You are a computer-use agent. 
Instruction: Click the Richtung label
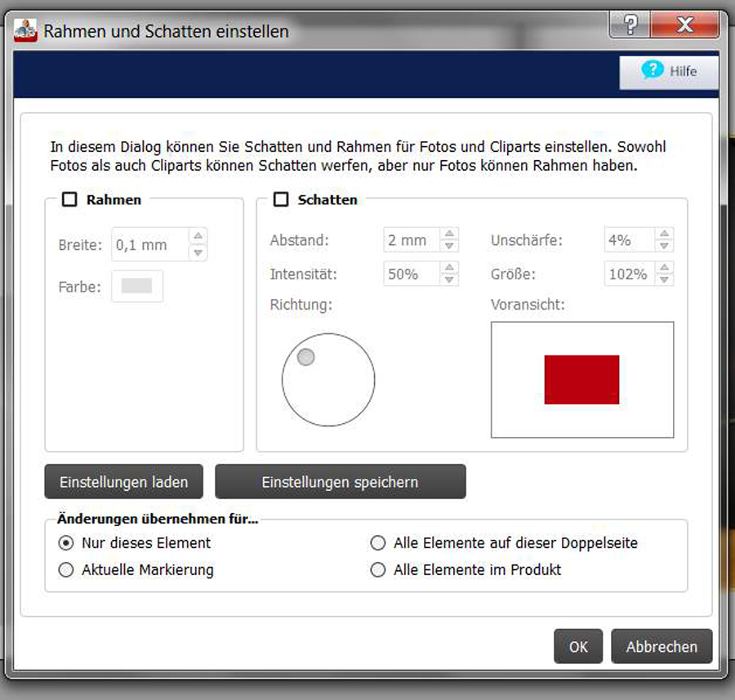(301, 305)
